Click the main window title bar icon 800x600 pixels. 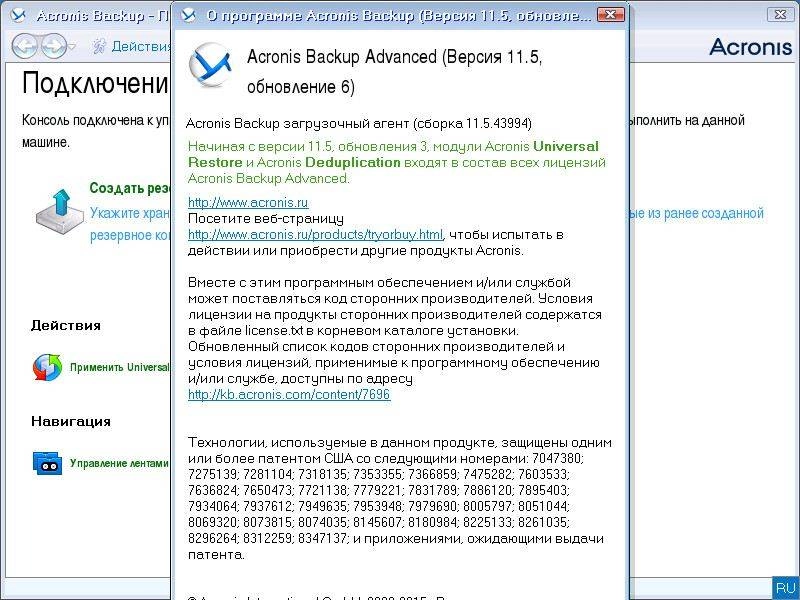(19, 15)
